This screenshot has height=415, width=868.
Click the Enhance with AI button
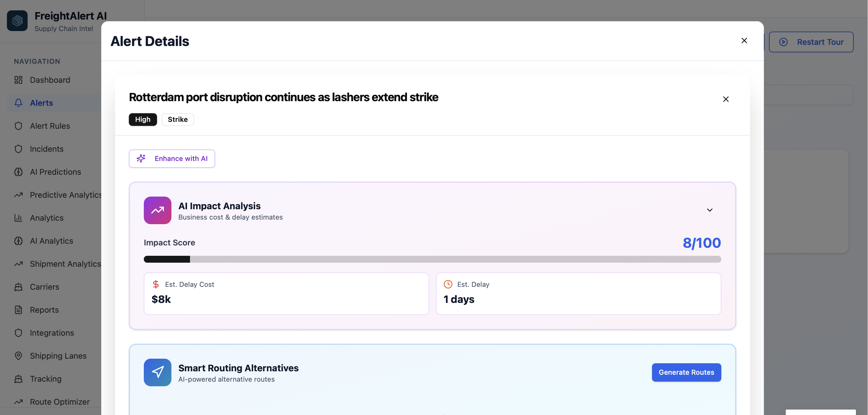(x=172, y=159)
